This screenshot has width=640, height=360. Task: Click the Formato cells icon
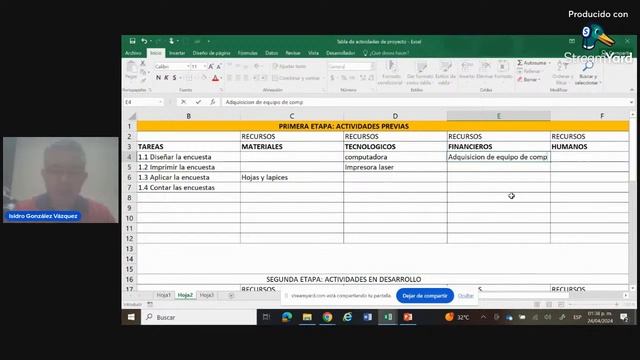point(503,70)
